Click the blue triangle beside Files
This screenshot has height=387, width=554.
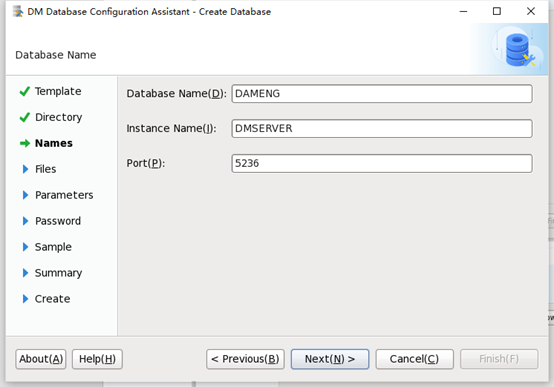click(x=25, y=169)
